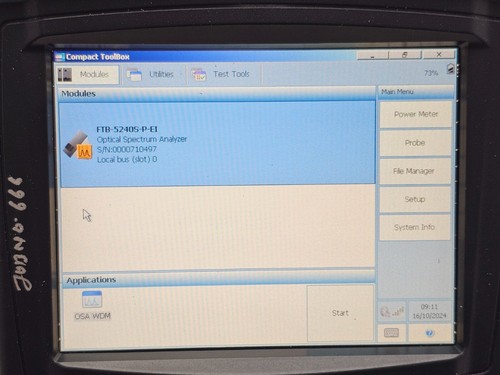Click the Optical Spectrum Analyzer label

click(142, 139)
